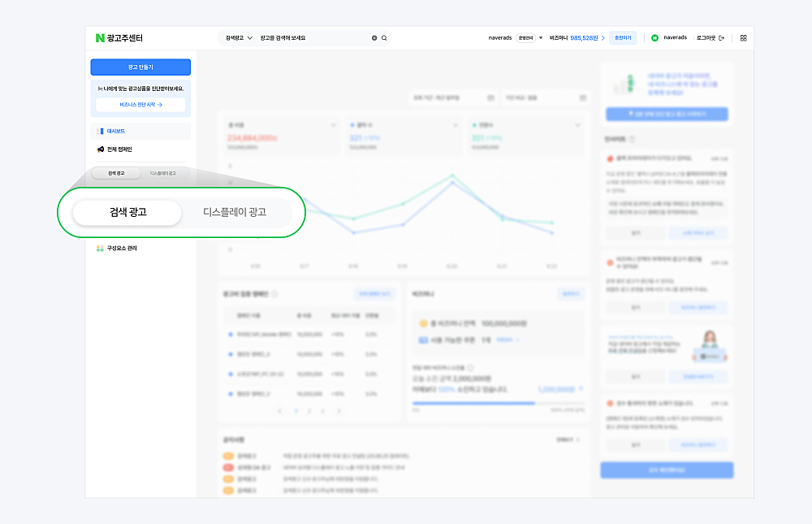The height and width of the screenshot is (524, 812).
Task: Select the naverads account name beside 운영관리
Action: 500,38
